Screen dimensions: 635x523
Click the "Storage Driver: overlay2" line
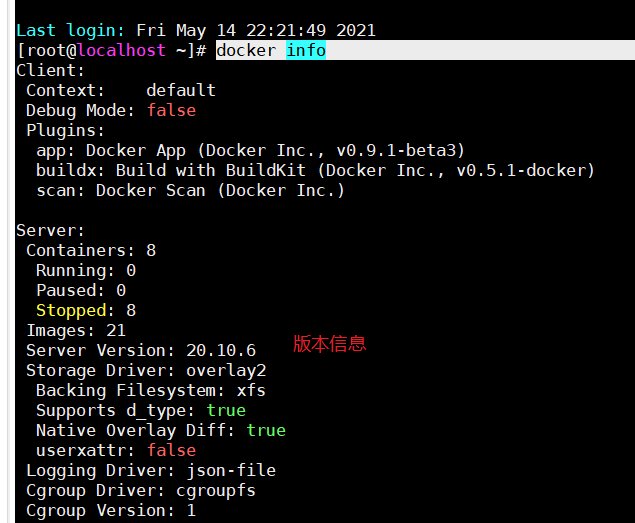(x=146, y=370)
